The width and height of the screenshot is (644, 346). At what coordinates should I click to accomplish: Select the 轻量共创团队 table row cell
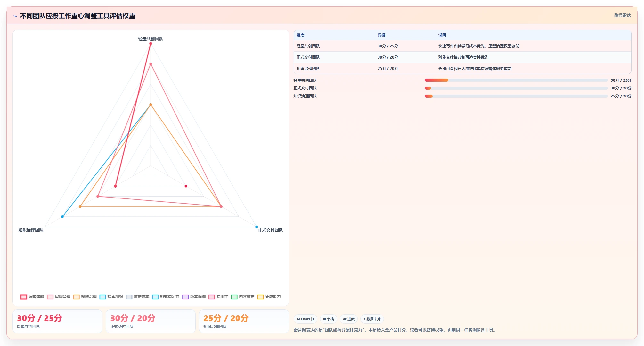coord(308,46)
